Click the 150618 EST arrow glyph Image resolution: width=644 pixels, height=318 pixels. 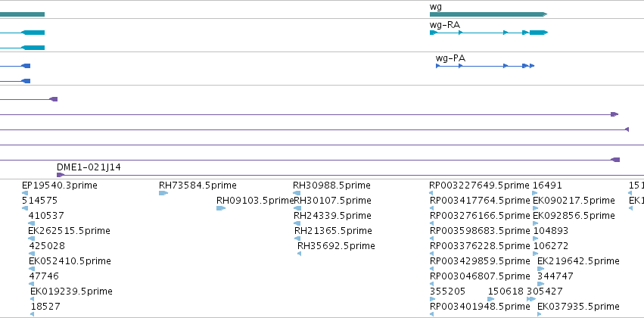[x=491, y=299]
